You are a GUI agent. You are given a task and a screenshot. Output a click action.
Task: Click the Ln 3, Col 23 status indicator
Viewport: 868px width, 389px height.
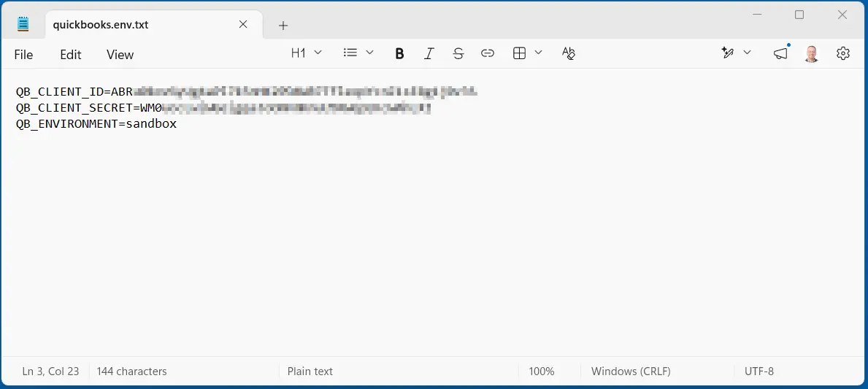(x=50, y=371)
